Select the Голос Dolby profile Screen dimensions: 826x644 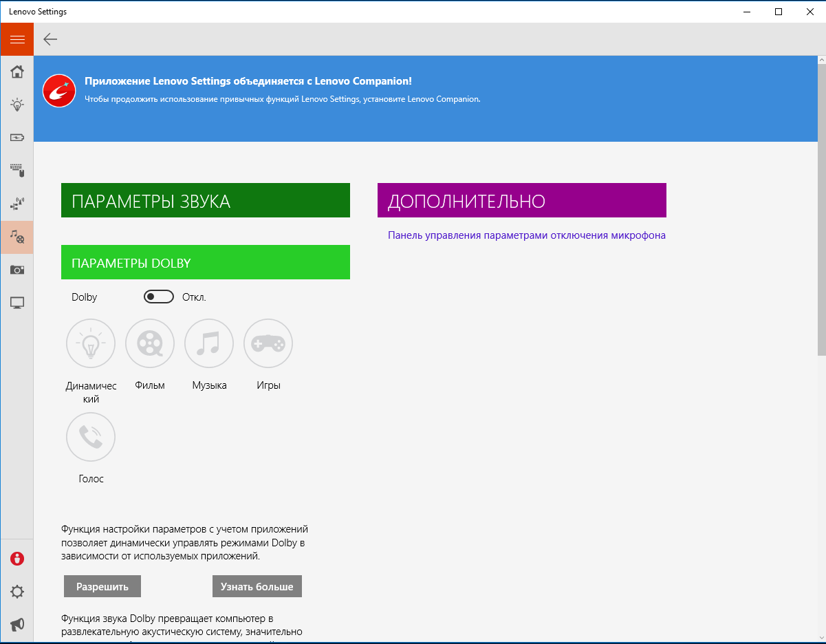click(91, 437)
